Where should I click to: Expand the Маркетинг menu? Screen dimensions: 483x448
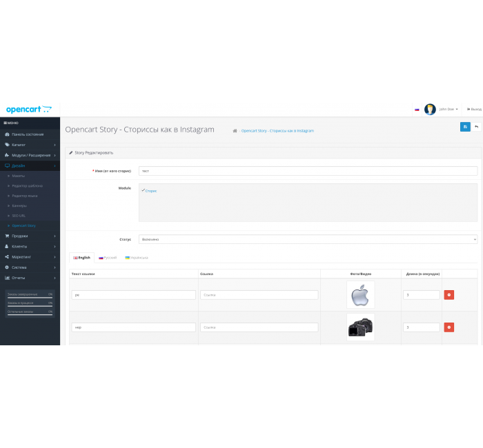pos(30,257)
